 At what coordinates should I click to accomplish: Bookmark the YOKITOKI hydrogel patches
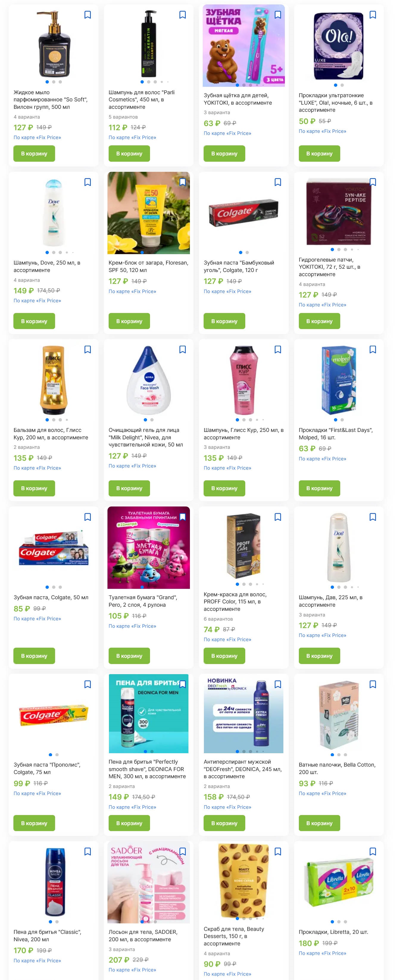pyautogui.click(x=373, y=182)
